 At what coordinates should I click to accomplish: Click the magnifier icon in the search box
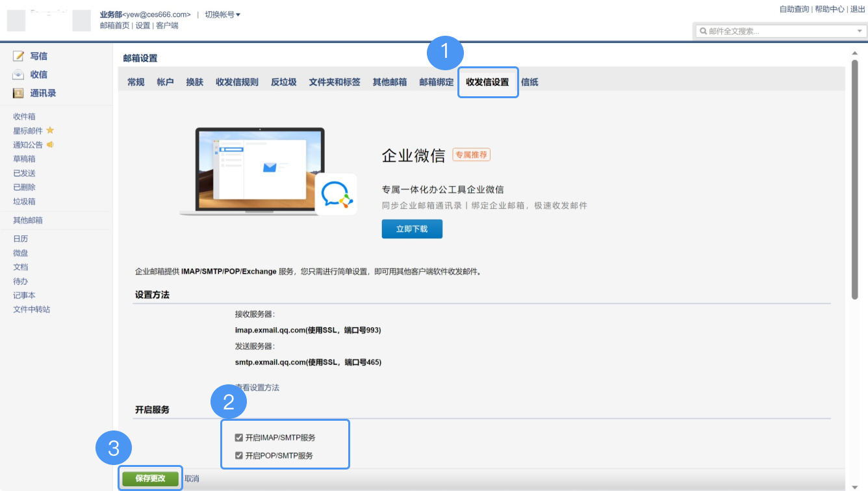(x=703, y=31)
